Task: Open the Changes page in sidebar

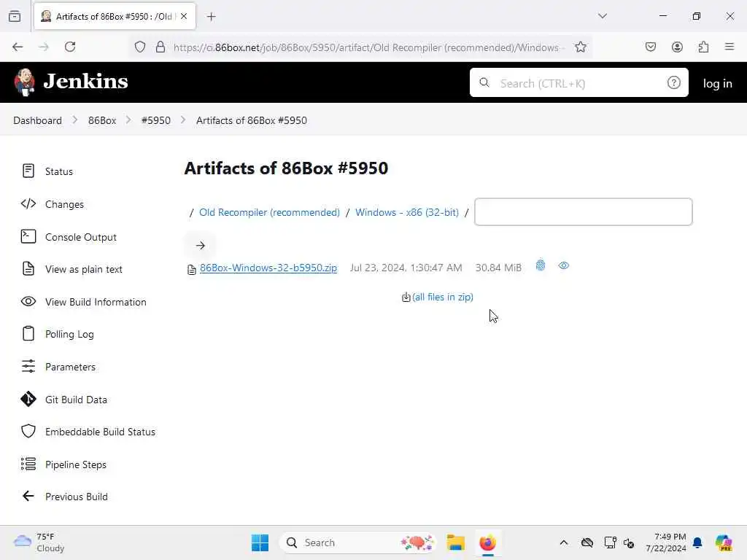Action: point(53,204)
